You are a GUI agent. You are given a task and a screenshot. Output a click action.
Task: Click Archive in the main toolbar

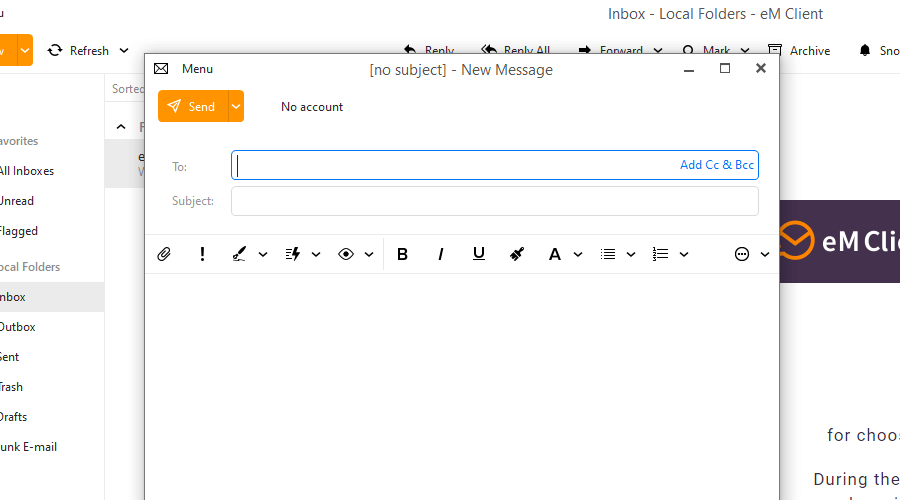810,51
